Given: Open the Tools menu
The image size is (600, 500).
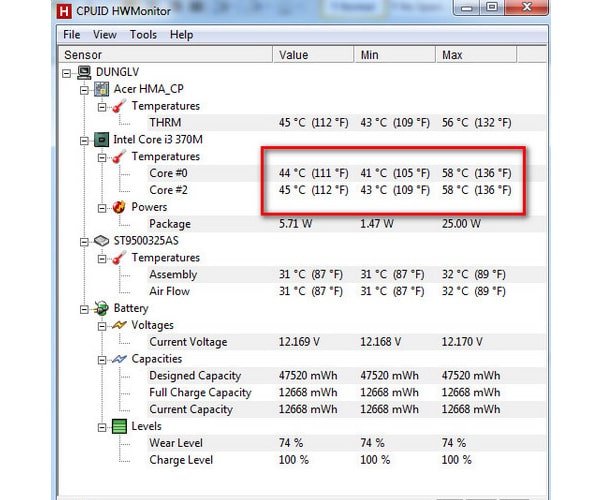Looking at the screenshot, I should pyautogui.click(x=143, y=35).
